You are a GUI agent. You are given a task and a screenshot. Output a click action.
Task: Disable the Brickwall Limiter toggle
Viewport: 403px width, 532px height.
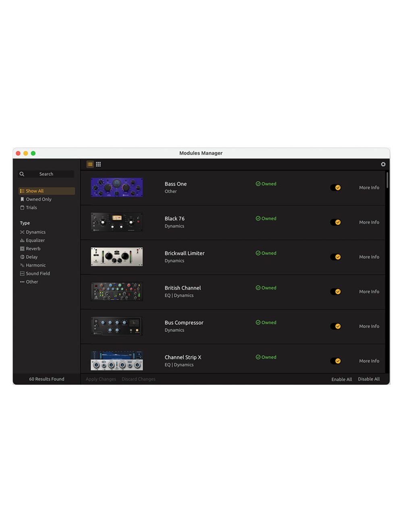(x=336, y=257)
